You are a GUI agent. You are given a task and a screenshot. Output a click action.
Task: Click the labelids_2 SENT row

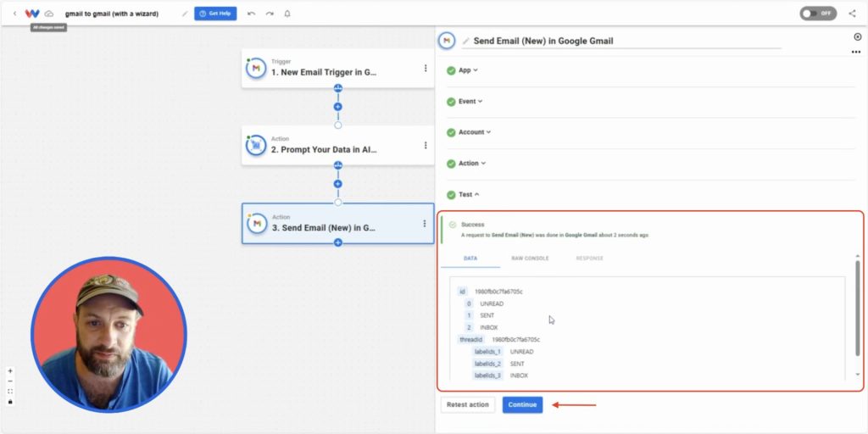499,364
